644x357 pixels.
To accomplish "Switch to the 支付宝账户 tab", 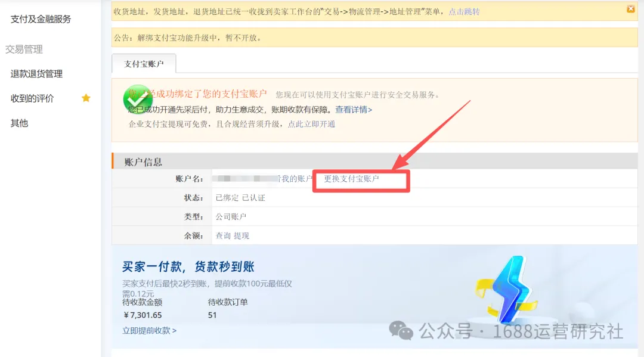I will coord(143,62).
